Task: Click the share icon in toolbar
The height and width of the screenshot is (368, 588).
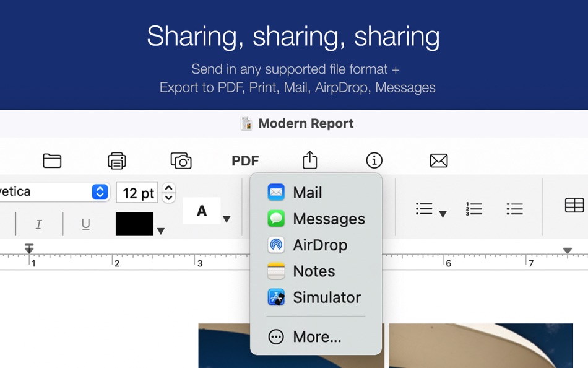Action: click(x=309, y=160)
